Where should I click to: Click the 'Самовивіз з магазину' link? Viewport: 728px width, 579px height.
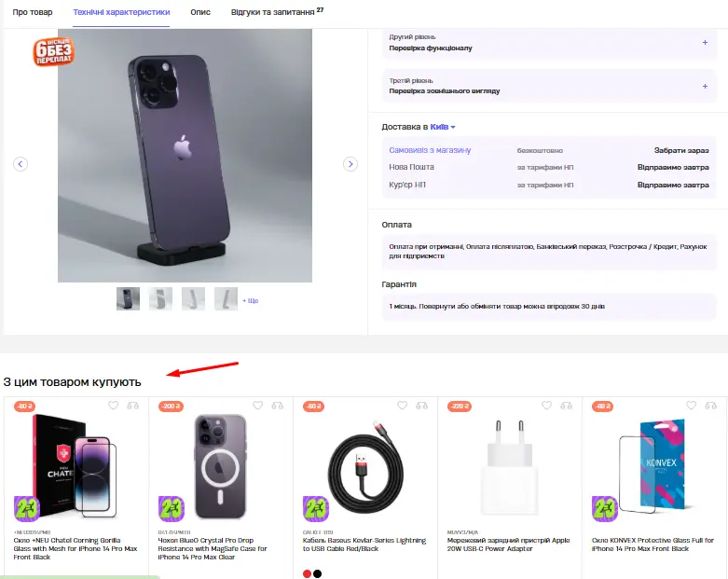tap(430, 150)
